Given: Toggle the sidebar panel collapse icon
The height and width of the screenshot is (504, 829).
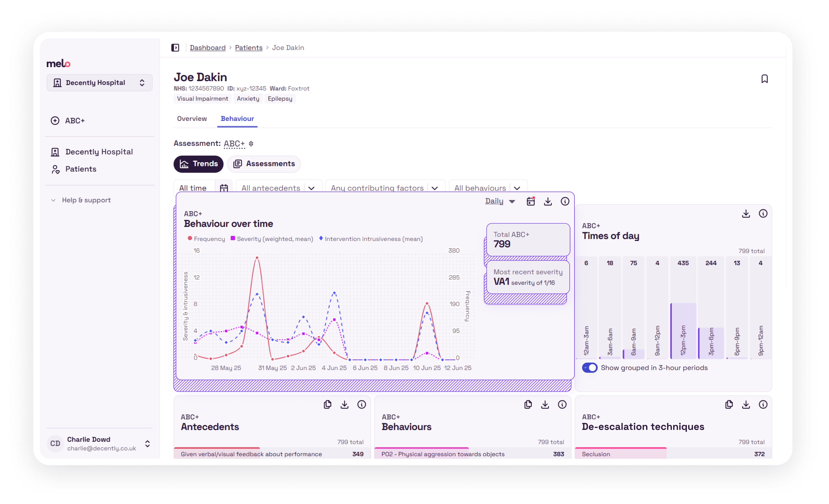Looking at the screenshot, I should coord(175,48).
